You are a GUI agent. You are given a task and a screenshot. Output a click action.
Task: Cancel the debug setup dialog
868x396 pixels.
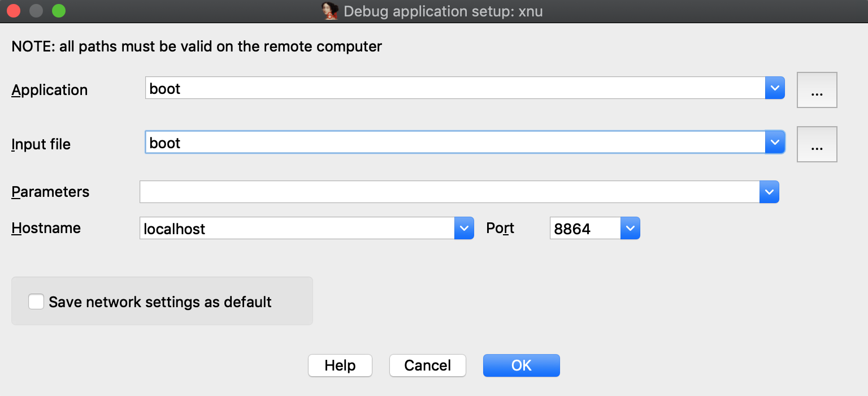427,365
